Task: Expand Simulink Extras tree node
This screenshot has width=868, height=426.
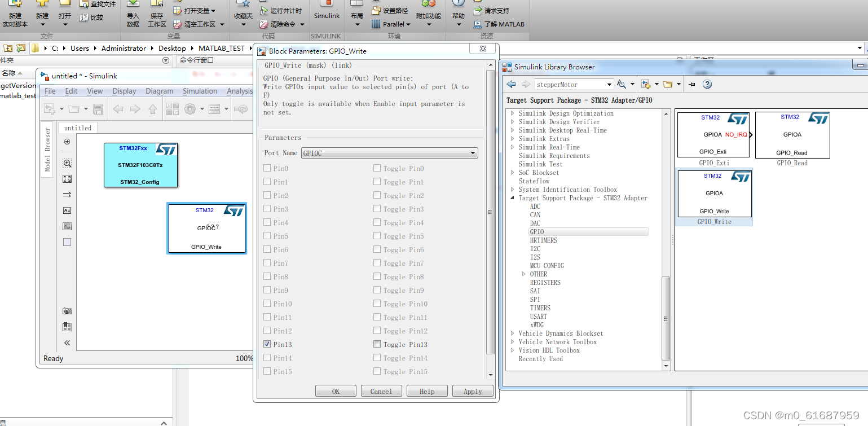Action: point(513,139)
